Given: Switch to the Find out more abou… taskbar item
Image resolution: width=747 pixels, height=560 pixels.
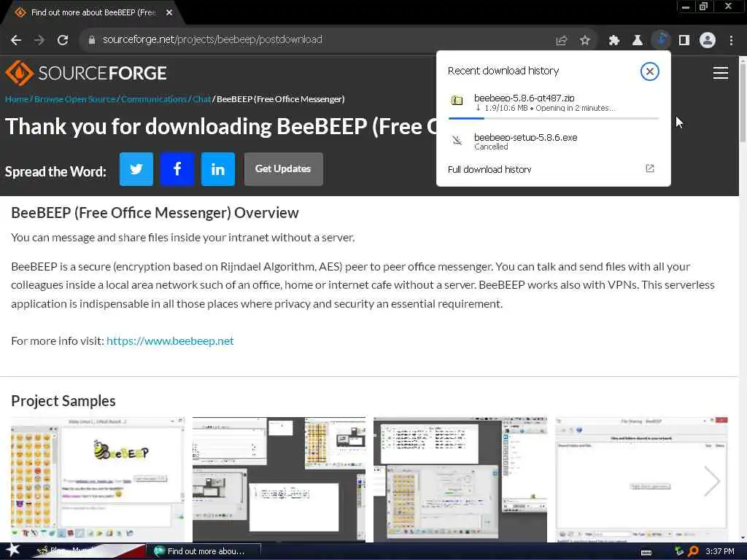Looking at the screenshot, I should pyautogui.click(x=204, y=551).
